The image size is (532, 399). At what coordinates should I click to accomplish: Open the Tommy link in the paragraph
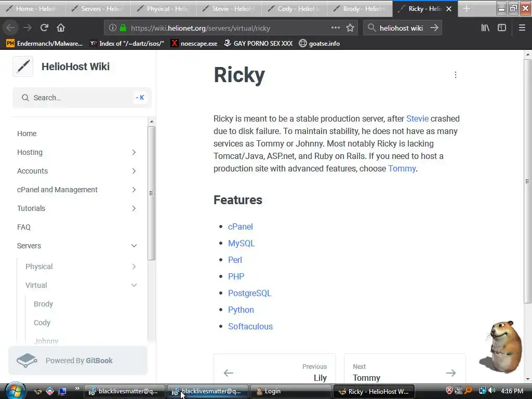pyautogui.click(x=402, y=169)
